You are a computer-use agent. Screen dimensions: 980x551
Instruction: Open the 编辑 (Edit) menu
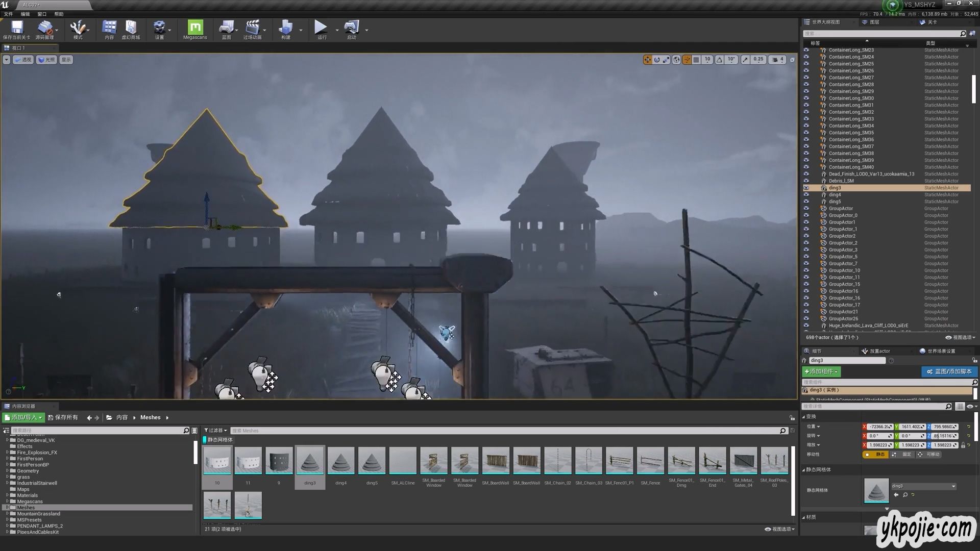[x=25, y=14]
